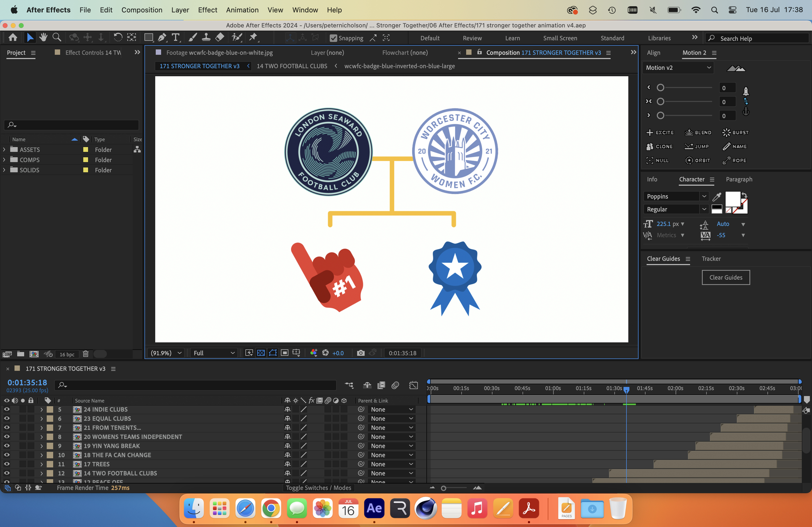Open the Regular font style dropdown
The width and height of the screenshot is (812, 527).
676,209
